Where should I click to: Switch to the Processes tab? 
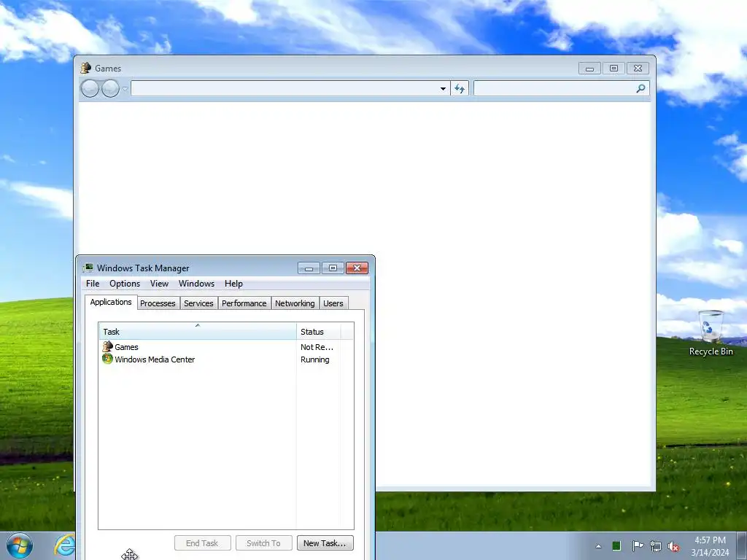click(158, 303)
